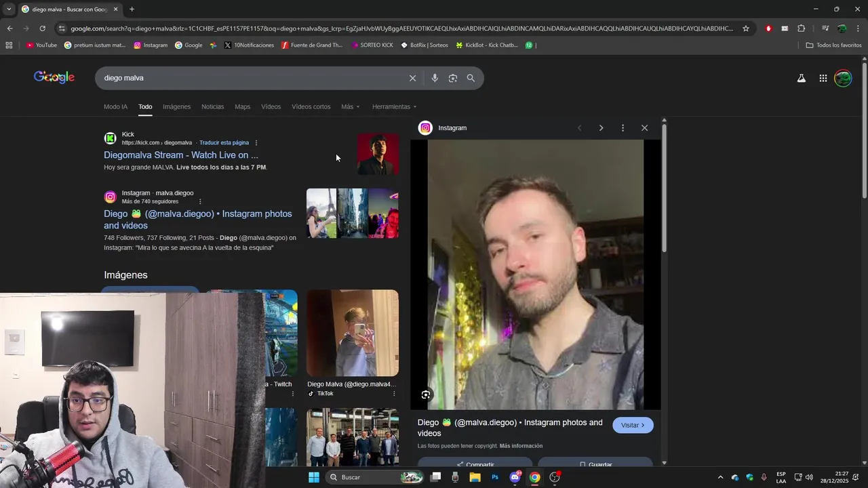Click the Kick result thumbnail image
The image size is (868, 488).
click(378, 155)
